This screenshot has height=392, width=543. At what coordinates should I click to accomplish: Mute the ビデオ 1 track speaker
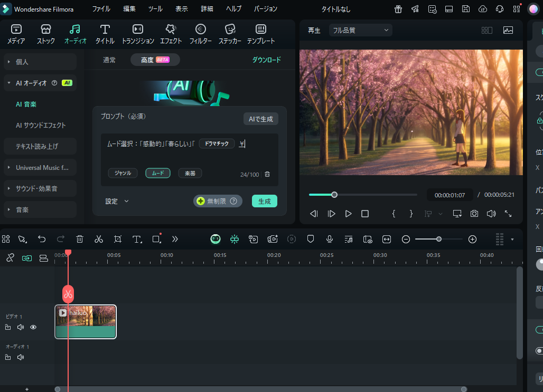click(21, 327)
